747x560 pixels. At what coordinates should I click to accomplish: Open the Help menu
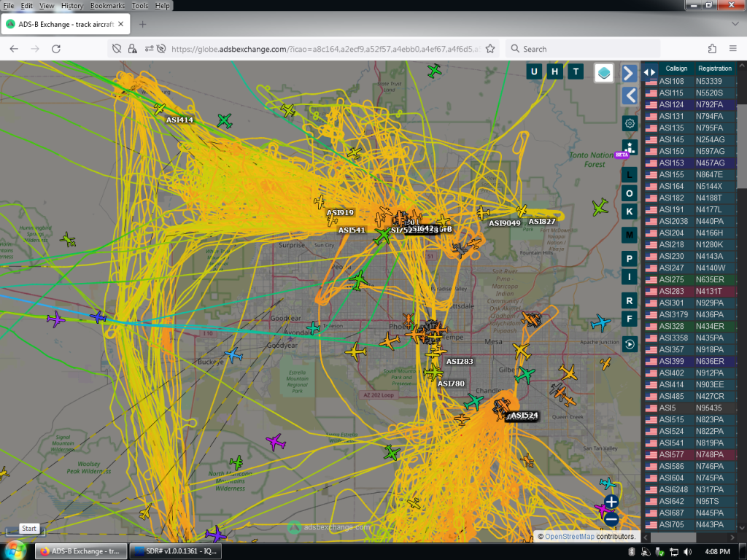162,6
